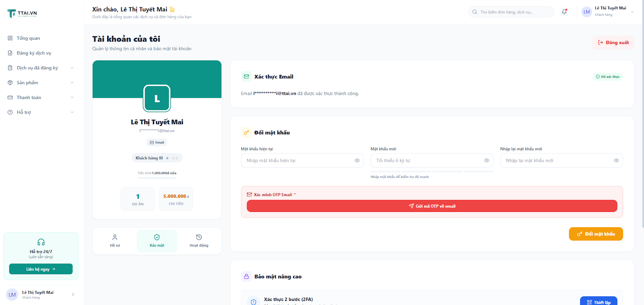Open the notification bell
The height and width of the screenshot is (305, 644).
(x=564, y=12)
